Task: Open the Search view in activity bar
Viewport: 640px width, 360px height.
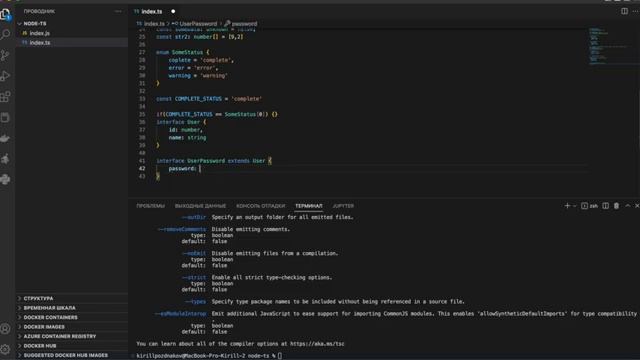Action: 5,34
